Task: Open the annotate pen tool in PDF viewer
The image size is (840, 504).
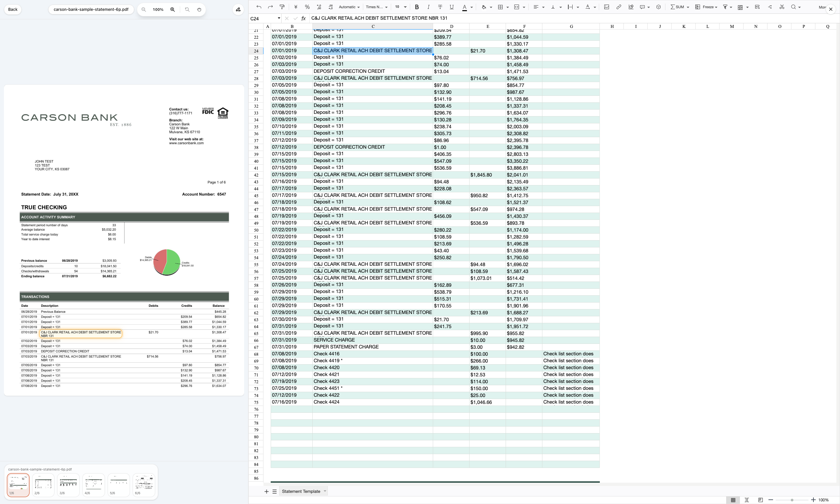Action: pos(238,10)
